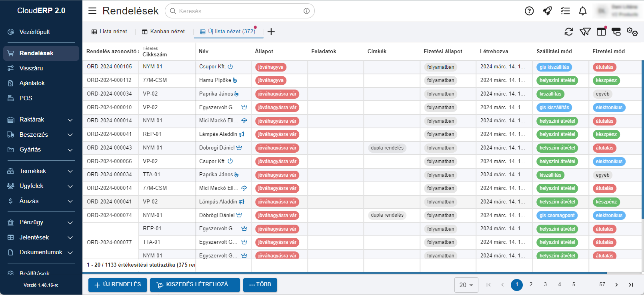Open the filter funnel icon
The width and height of the screenshot is (644, 295).
pyautogui.click(x=585, y=32)
